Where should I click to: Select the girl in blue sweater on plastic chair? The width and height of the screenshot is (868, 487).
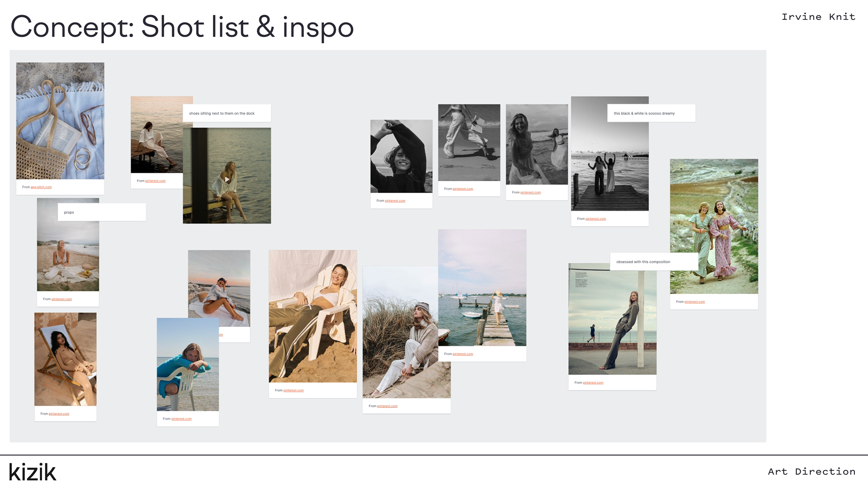(x=188, y=364)
